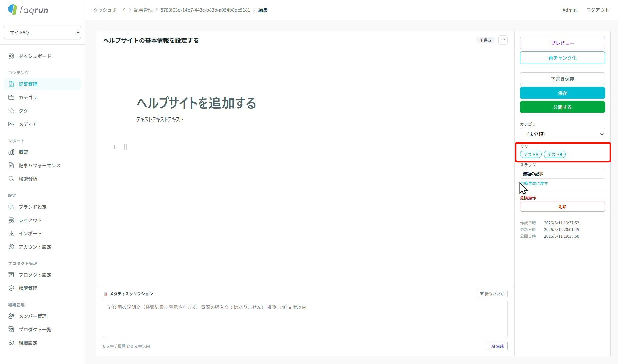Click the blue 保存 button
The width and height of the screenshot is (618, 364).
(x=562, y=93)
